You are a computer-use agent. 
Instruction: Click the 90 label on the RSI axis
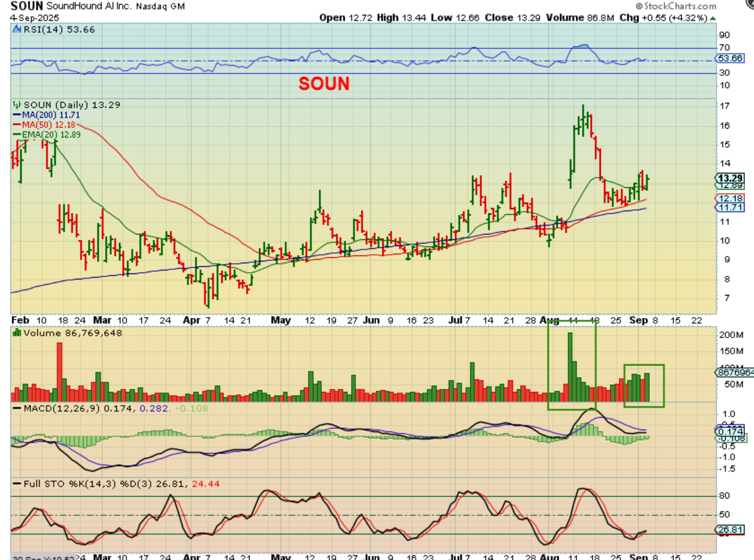pyautogui.click(x=724, y=35)
